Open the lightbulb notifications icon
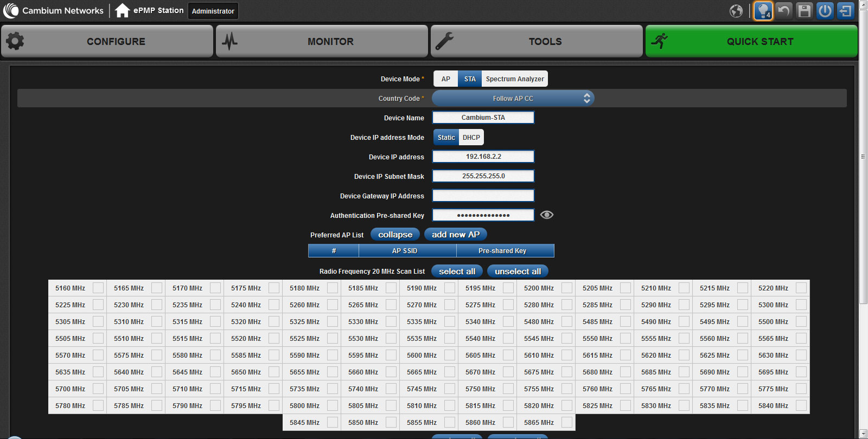 [763, 11]
